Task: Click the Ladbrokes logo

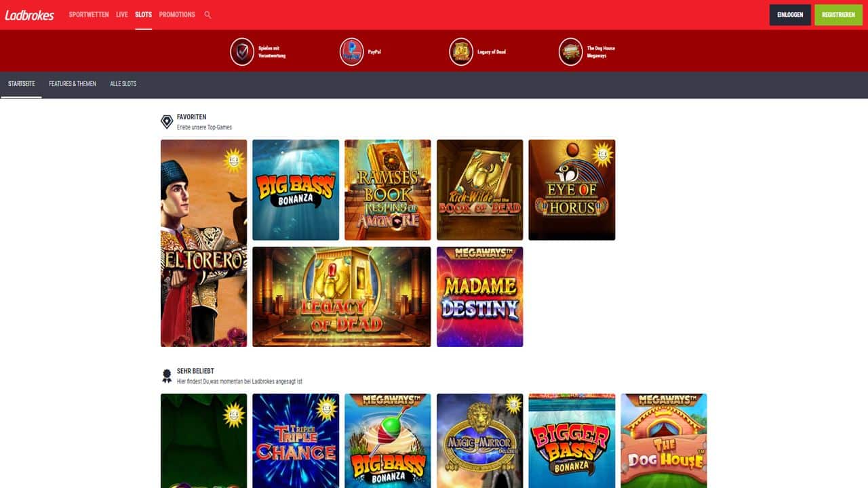Action: (x=30, y=15)
